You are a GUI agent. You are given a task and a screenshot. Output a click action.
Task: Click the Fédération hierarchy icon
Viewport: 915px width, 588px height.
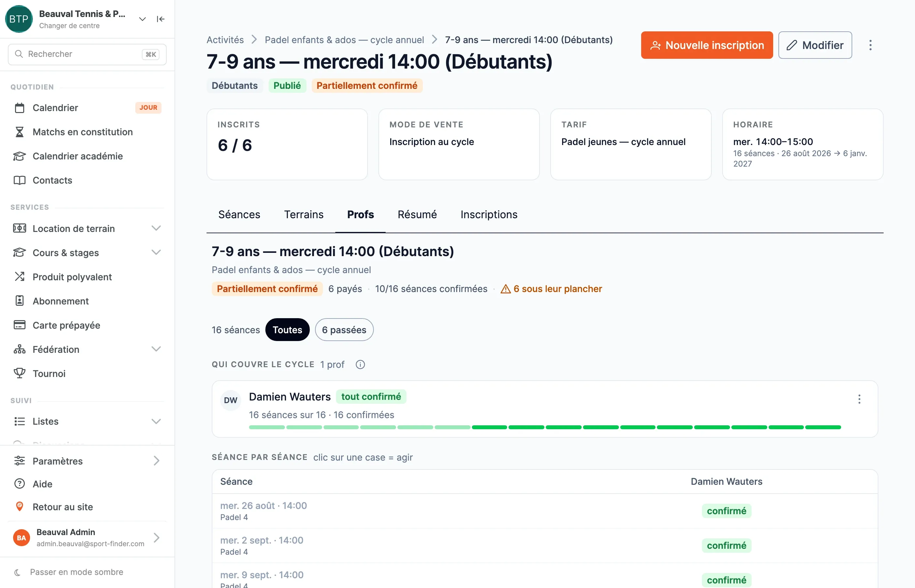(20, 349)
